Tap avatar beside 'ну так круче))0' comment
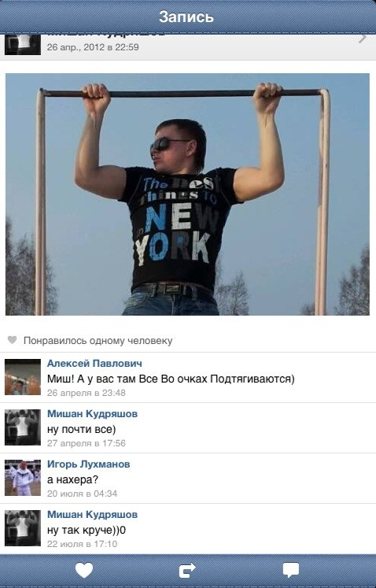This screenshot has width=376, height=588. pos(23,527)
